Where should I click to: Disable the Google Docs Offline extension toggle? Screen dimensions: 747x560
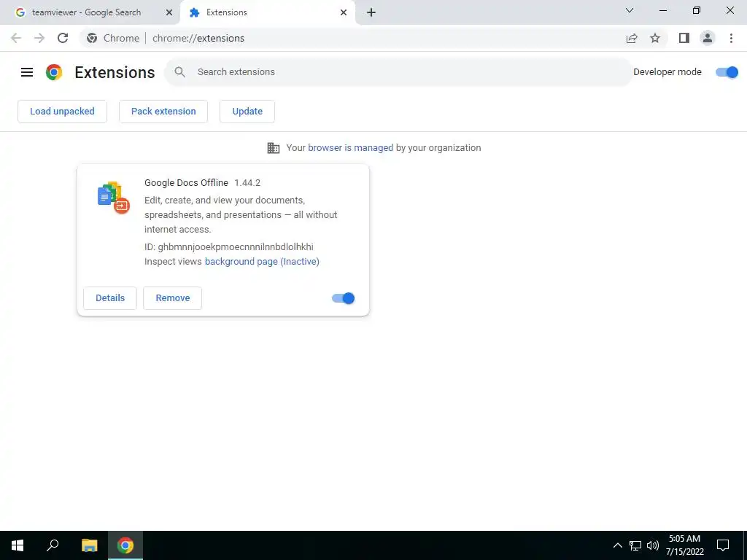pos(344,298)
